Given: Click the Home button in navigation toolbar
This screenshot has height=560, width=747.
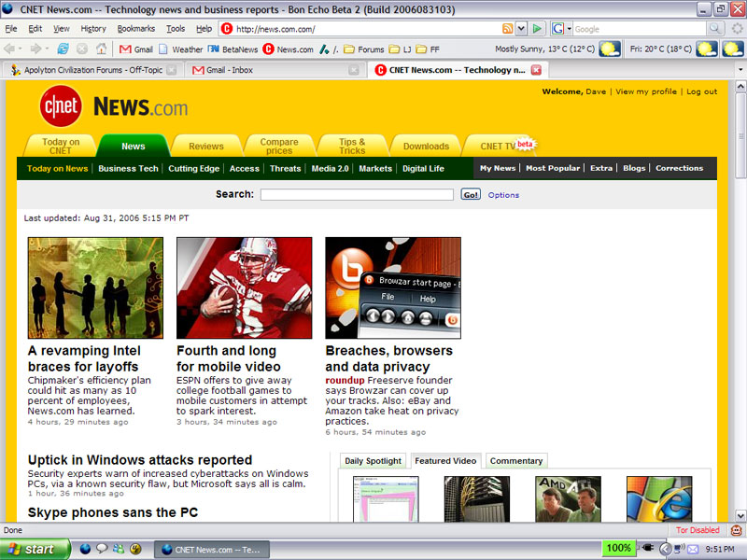Looking at the screenshot, I should [101, 49].
